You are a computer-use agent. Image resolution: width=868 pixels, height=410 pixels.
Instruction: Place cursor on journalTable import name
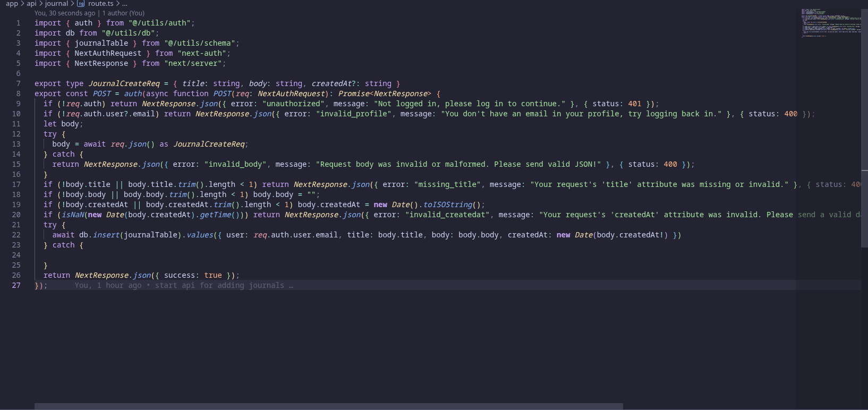coord(101,44)
